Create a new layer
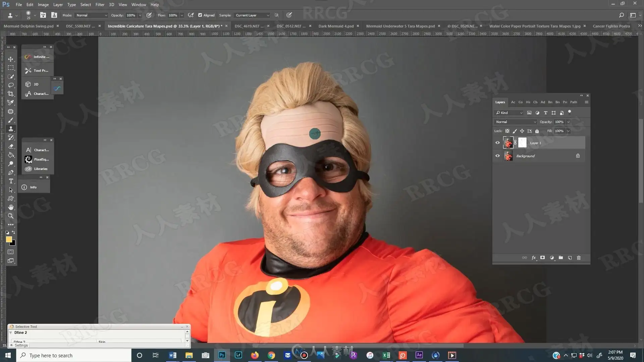Viewport: 644px width, 362px height. [x=570, y=258]
